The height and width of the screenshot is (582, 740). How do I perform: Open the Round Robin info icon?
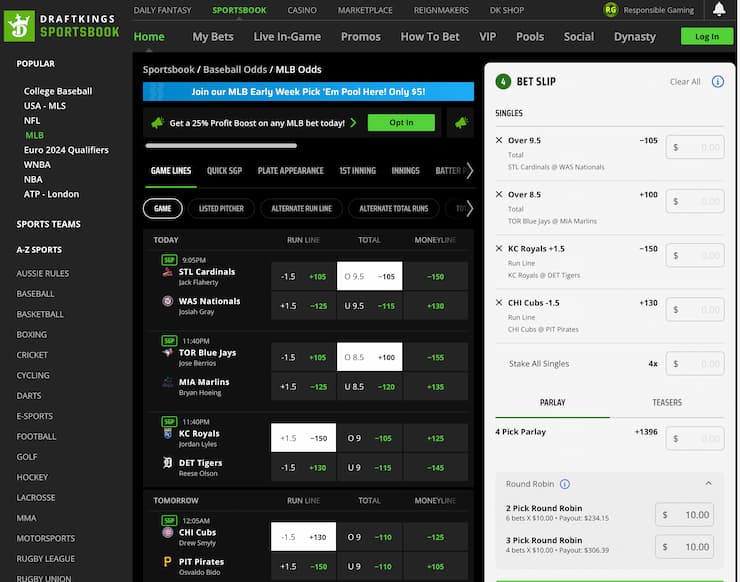pyautogui.click(x=564, y=484)
